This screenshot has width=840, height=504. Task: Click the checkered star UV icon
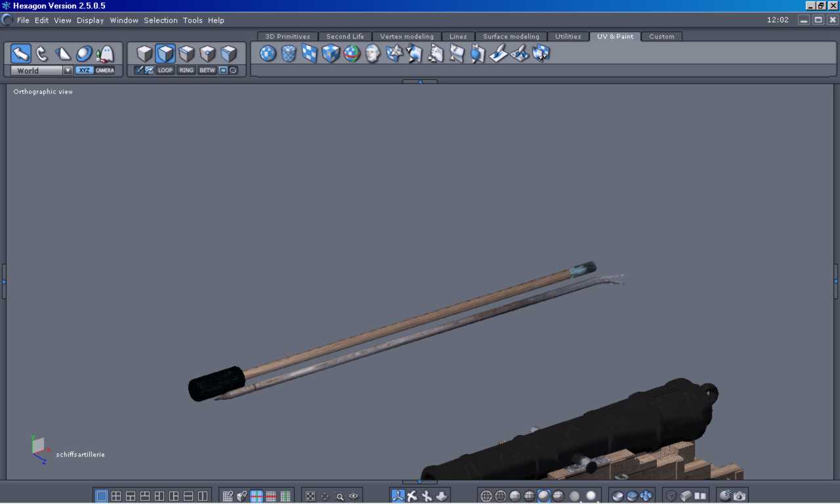coord(394,53)
